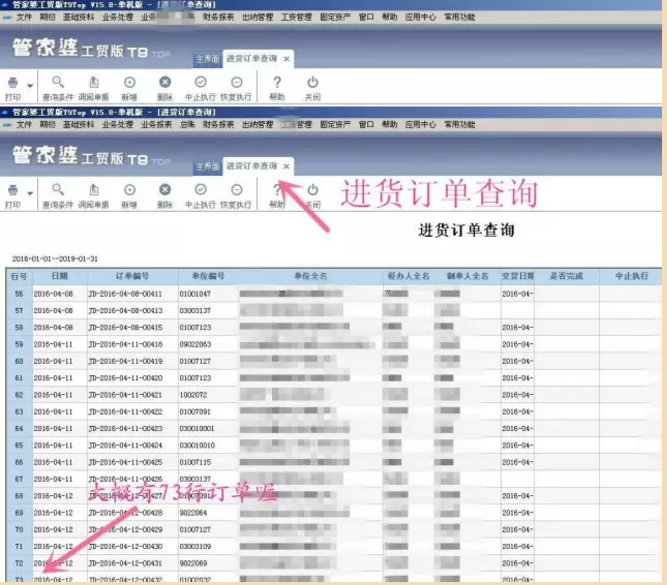
Task: Select row number 70 in the table
Action: [x=19, y=530]
